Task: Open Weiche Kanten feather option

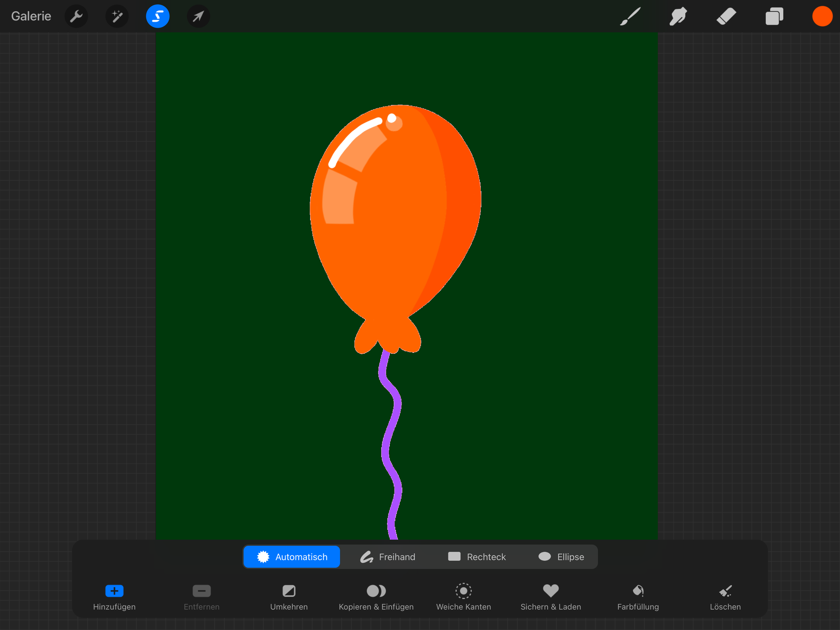Action: click(464, 597)
